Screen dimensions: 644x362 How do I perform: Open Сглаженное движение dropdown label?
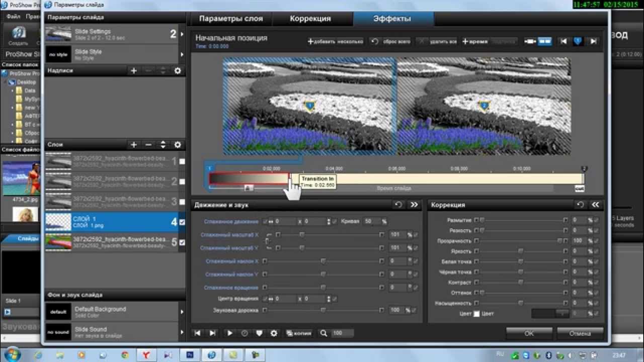(x=231, y=222)
